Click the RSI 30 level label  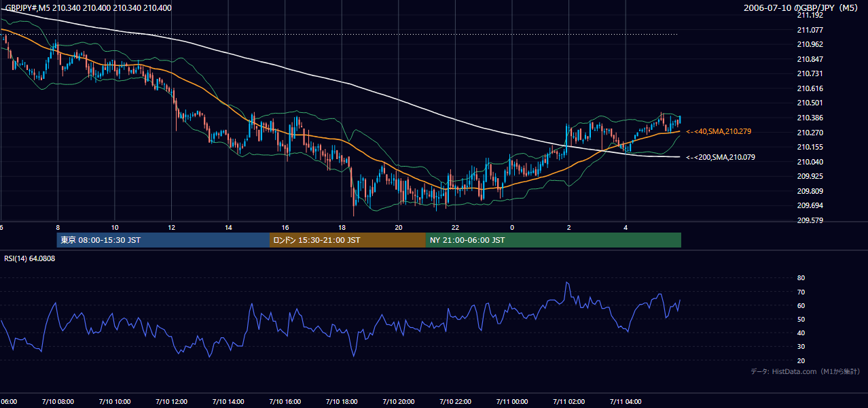pos(801,347)
